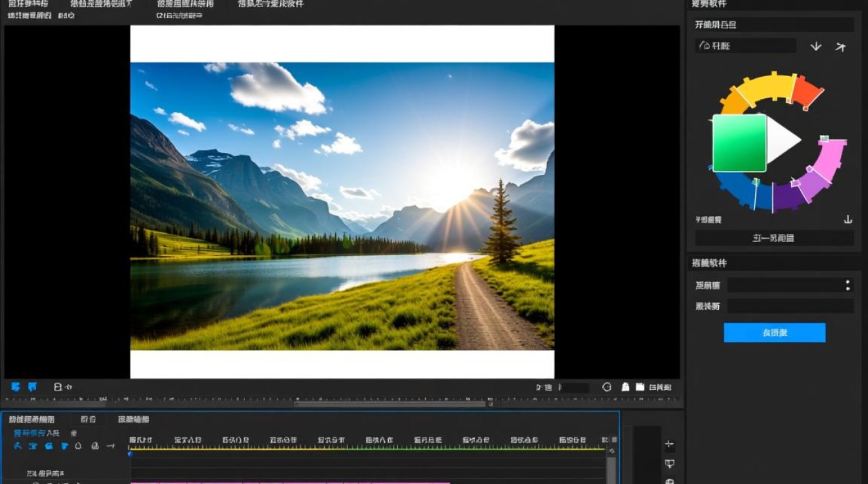Click the dark wide button below color wheel
Image resolution: width=868 pixels, height=484 pixels.
(774, 238)
